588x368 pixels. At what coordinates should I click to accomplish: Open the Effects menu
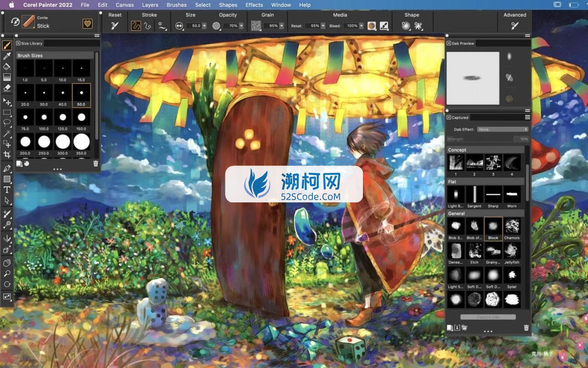click(254, 5)
